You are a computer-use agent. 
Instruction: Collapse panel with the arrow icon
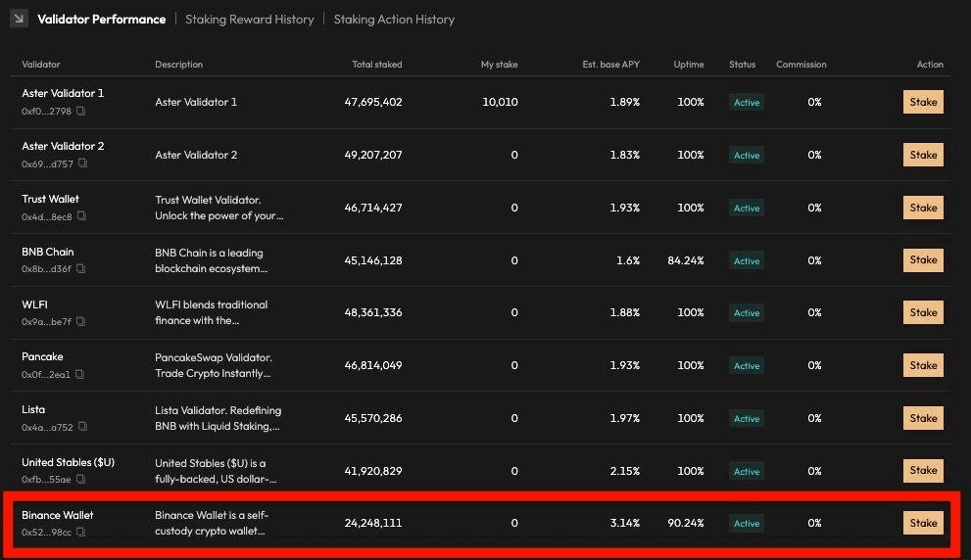click(x=19, y=19)
